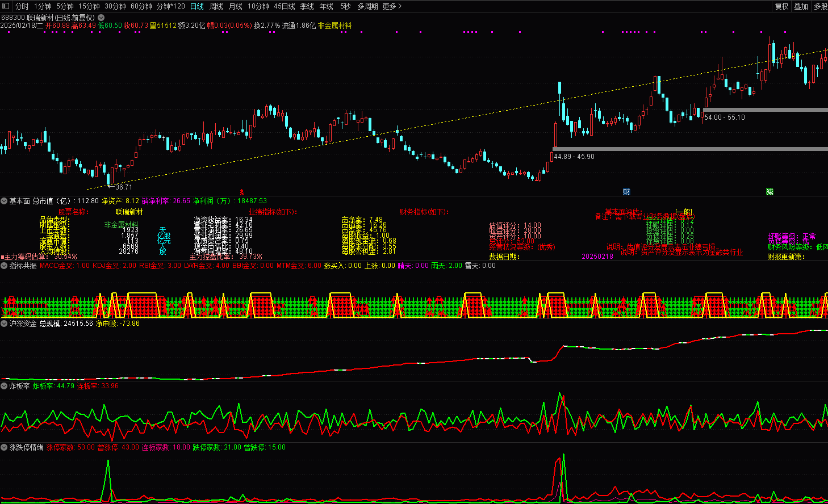Select the 1分钟 period
Viewport: 828px width, 504px height.
click(43, 6)
